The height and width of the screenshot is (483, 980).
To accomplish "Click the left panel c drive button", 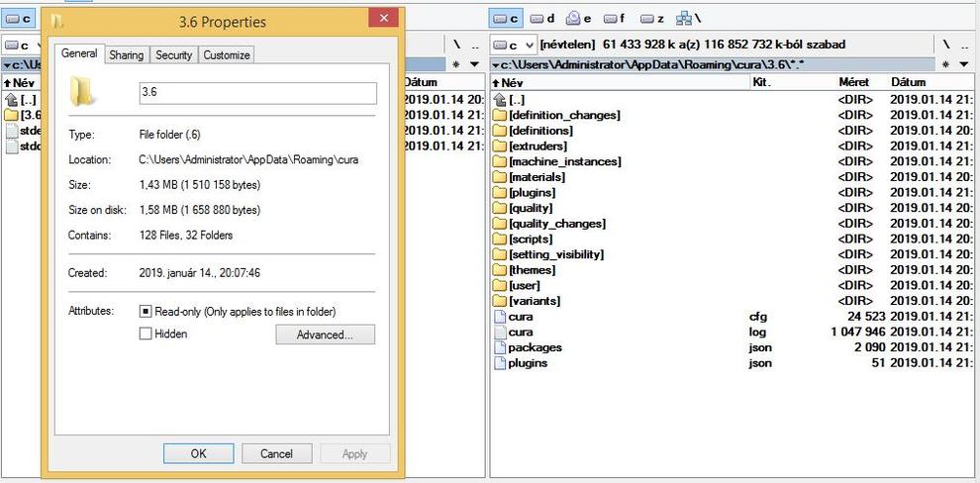I will click(x=20, y=19).
